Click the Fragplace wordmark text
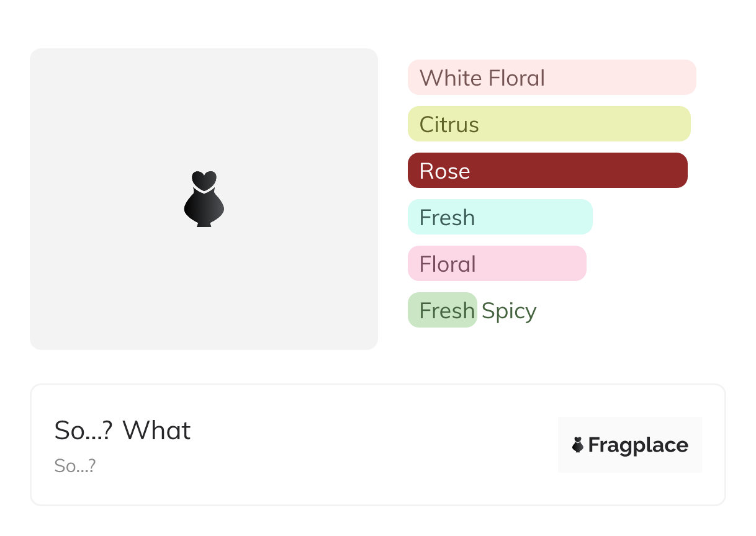This screenshot has height=536, width=756. pyautogui.click(x=638, y=445)
